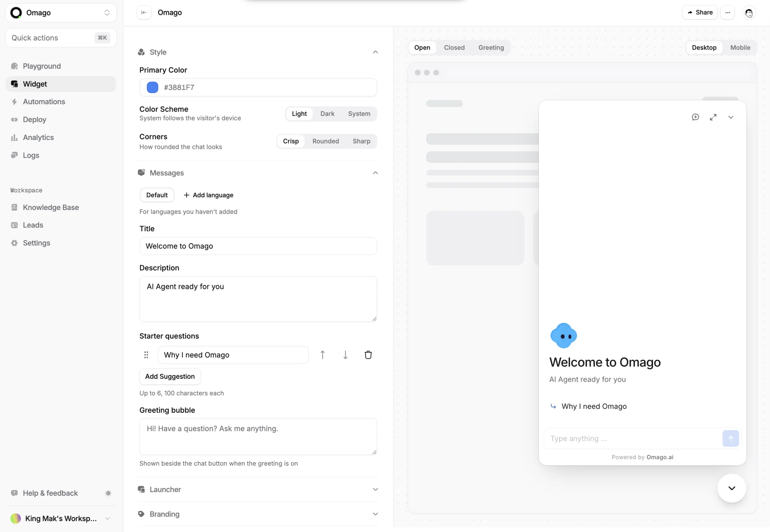Click Add Suggestion button
Image resolution: width=770 pixels, height=532 pixels.
[x=170, y=376]
